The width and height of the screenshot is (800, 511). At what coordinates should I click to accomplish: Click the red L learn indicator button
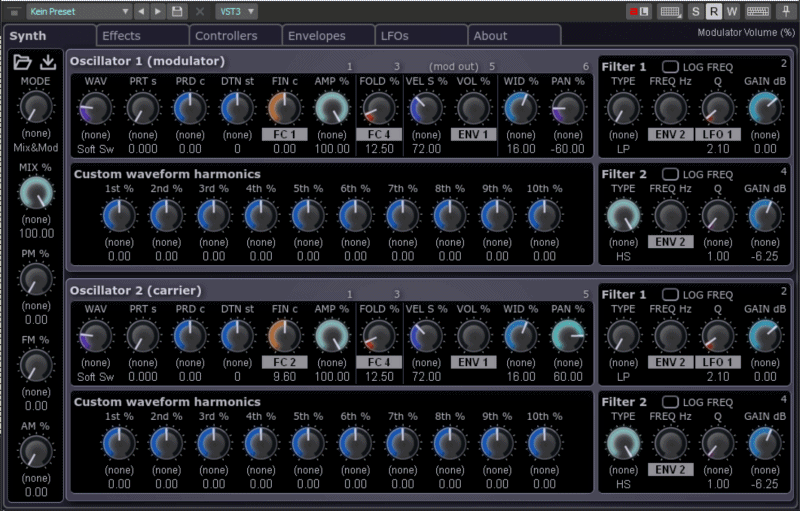coord(639,11)
